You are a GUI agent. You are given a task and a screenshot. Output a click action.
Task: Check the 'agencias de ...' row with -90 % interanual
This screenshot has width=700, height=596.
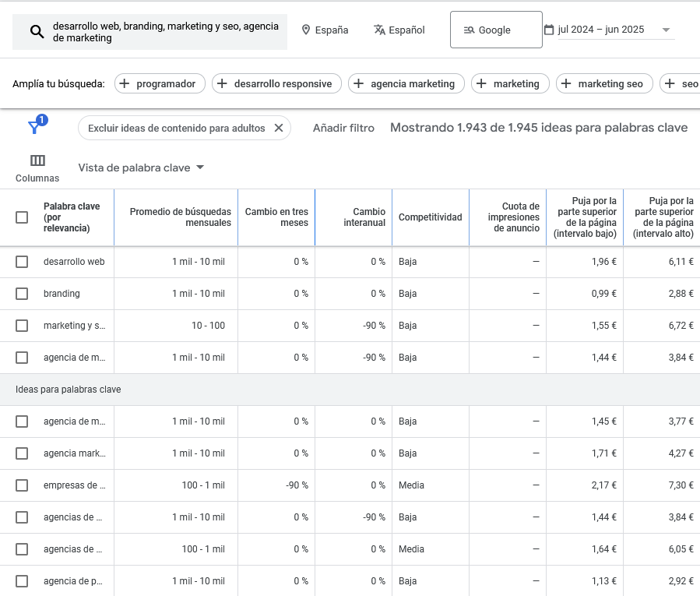22,517
